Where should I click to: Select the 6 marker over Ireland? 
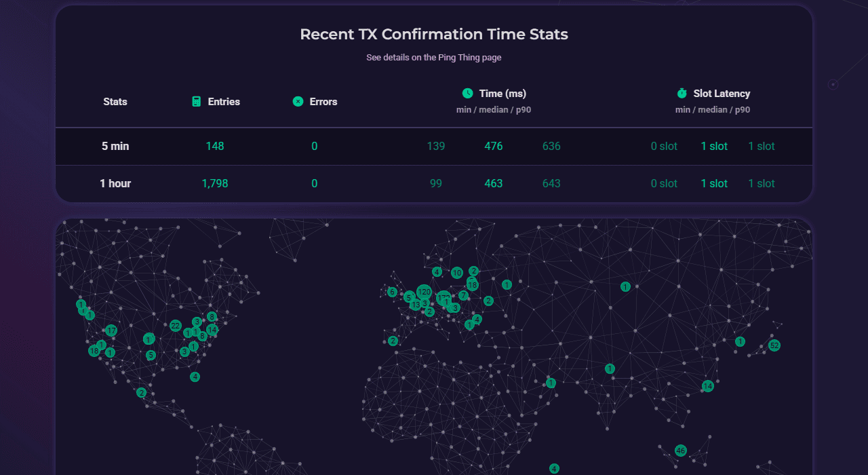click(392, 292)
